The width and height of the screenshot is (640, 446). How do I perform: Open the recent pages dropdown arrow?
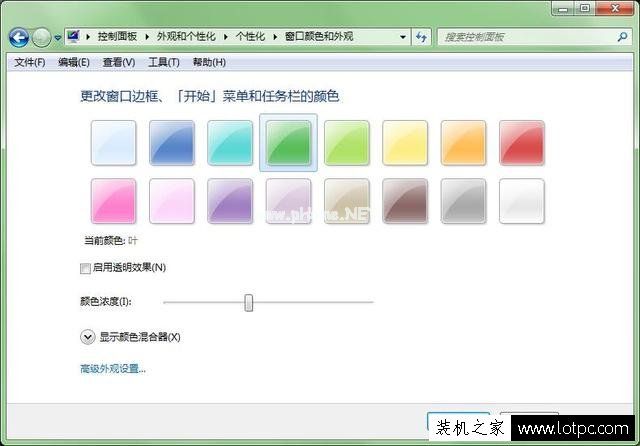58,38
